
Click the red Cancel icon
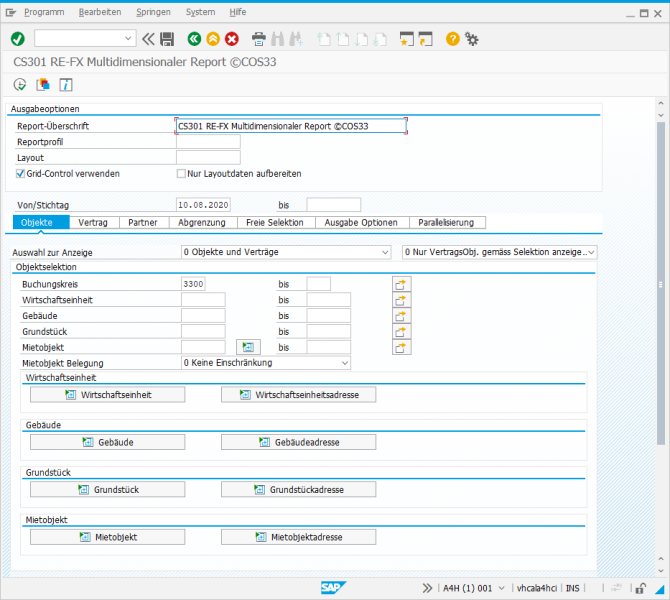point(232,39)
